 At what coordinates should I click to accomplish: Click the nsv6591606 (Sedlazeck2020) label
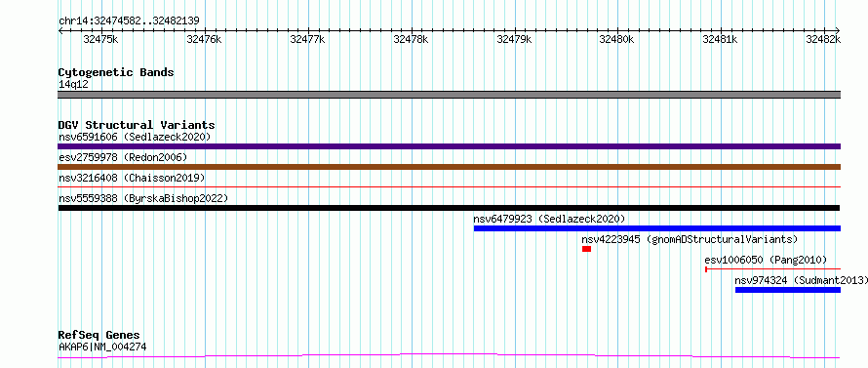tap(135, 137)
